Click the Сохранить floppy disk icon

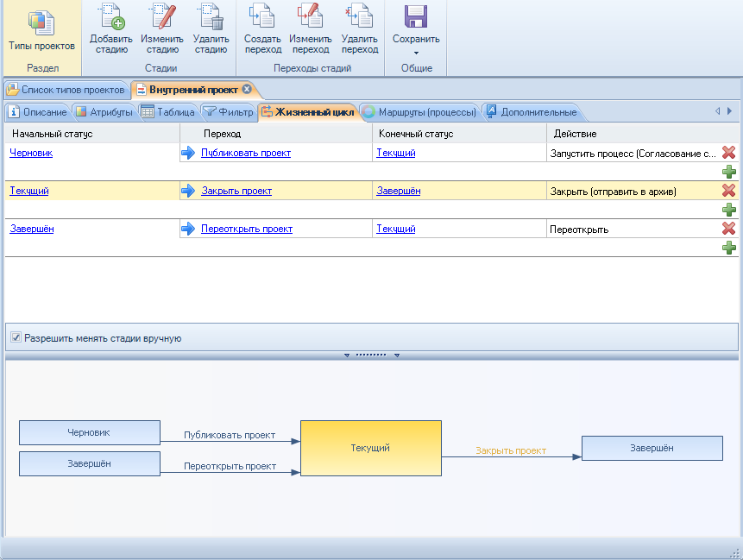(x=416, y=16)
